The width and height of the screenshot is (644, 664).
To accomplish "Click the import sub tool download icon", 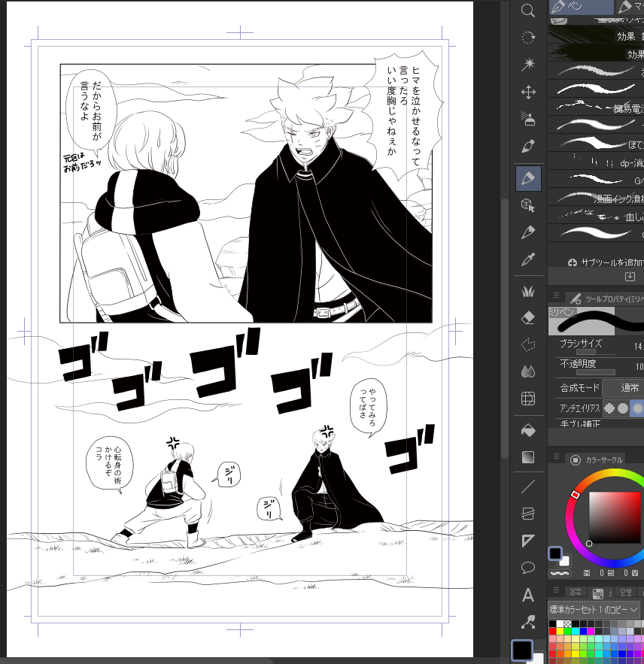I will click(630, 277).
